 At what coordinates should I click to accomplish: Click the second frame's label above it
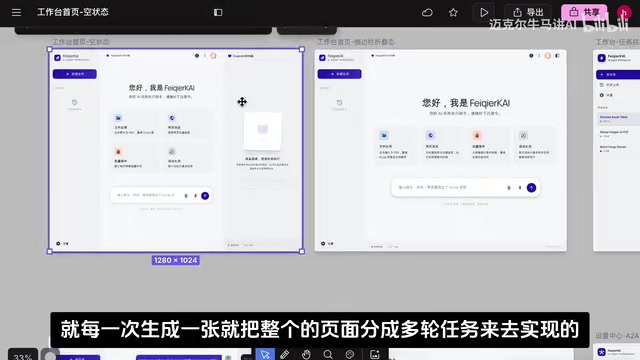tap(356, 42)
